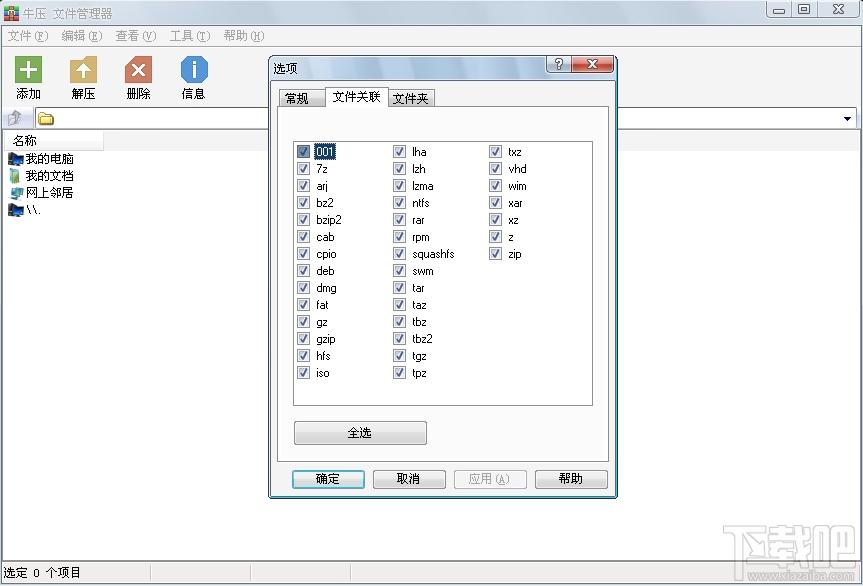This screenshot has height=586, width=863.
Task: Open the address bar dropdown arrow
Action: 847,118
